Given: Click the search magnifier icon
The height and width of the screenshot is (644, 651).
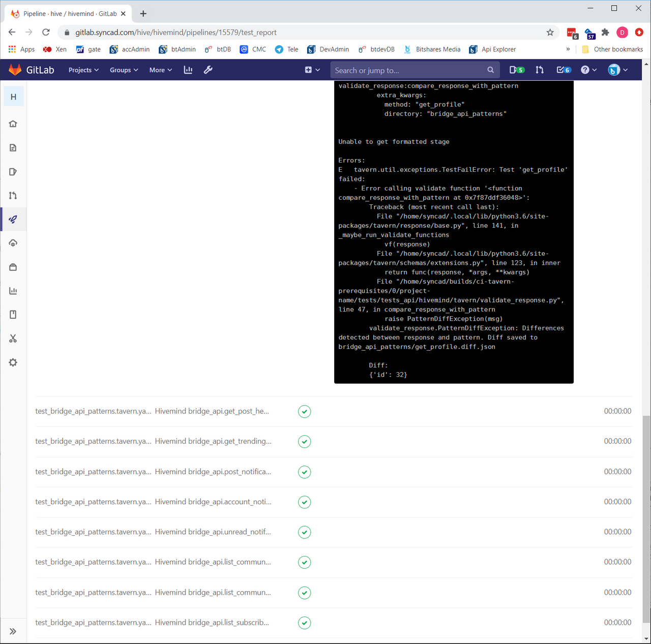Looking at the screenshot, I should click(x=490, y=70).
